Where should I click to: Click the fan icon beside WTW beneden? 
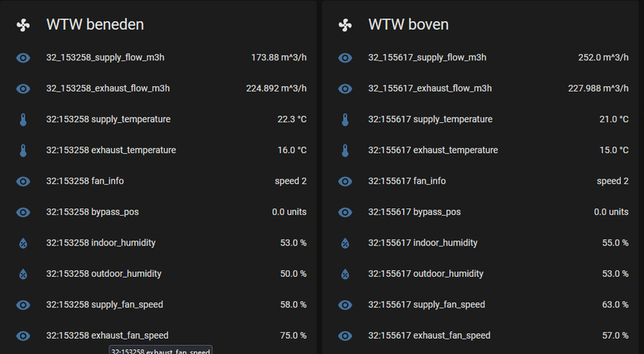23,25
